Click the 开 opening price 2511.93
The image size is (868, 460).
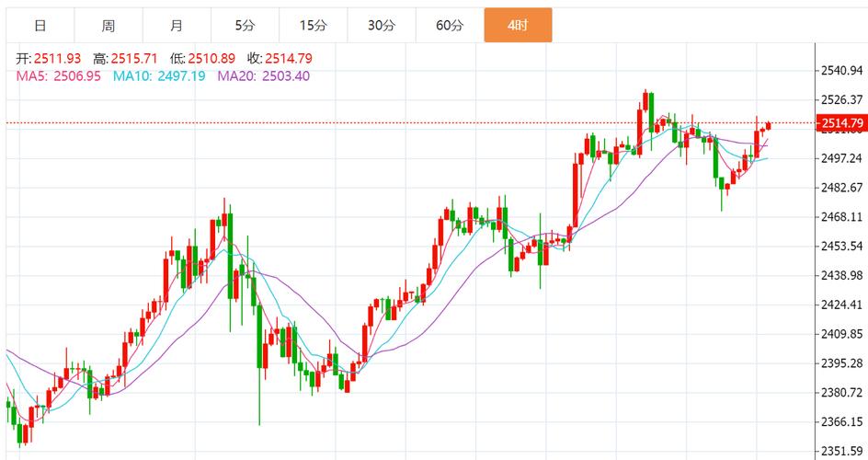coord(49,58)
